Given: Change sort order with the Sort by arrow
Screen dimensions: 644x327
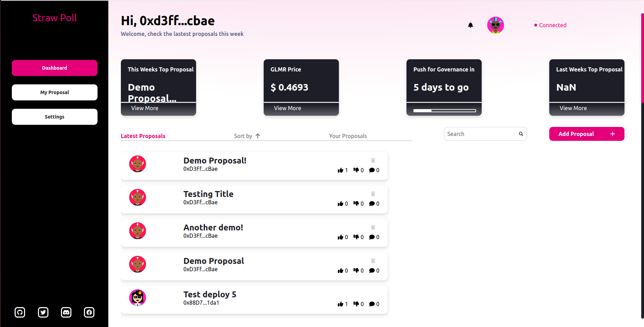Looking at the screenshot, I should (x=257, y=136).
